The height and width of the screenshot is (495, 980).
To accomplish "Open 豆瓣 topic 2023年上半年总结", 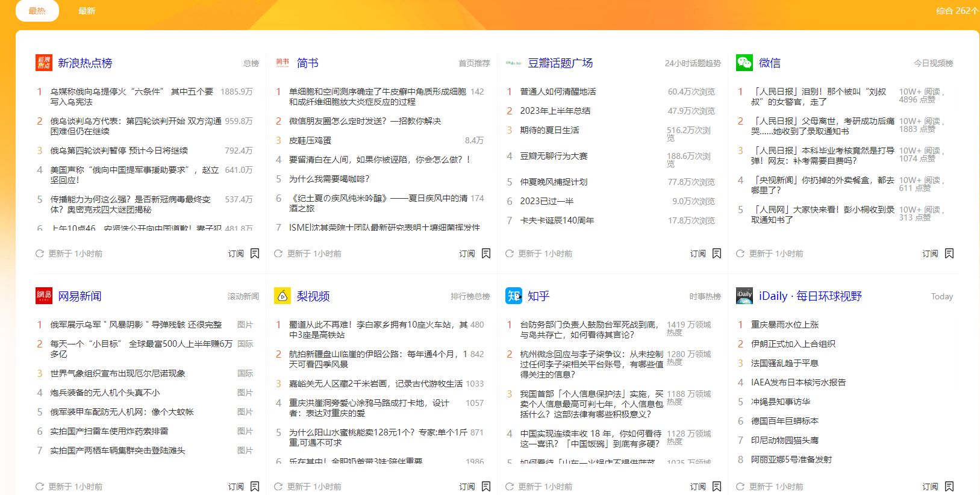I will click(x=555, y=111).
